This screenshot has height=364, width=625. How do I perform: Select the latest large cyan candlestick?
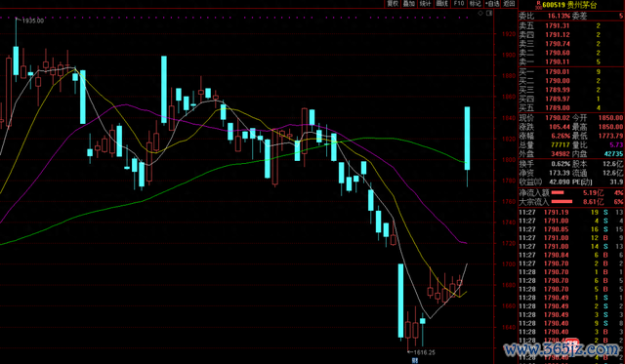pos(467,139)
